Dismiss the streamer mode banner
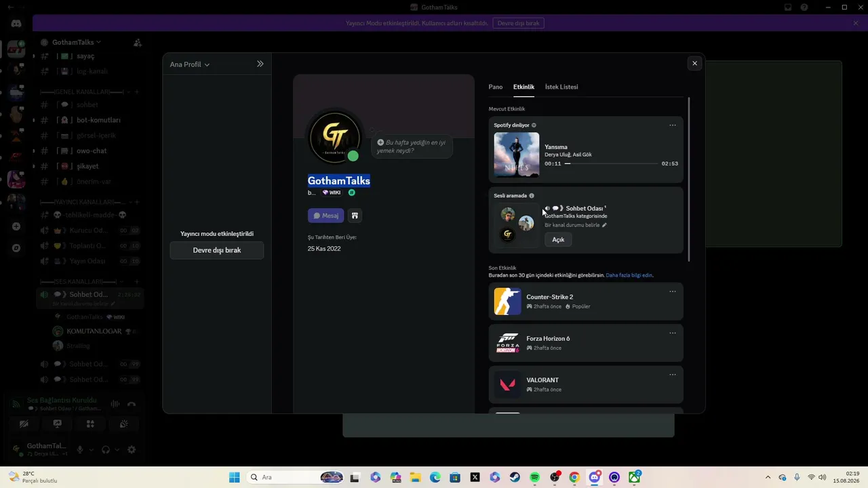The width and height of the screenshot is (868, 488). 856,23
